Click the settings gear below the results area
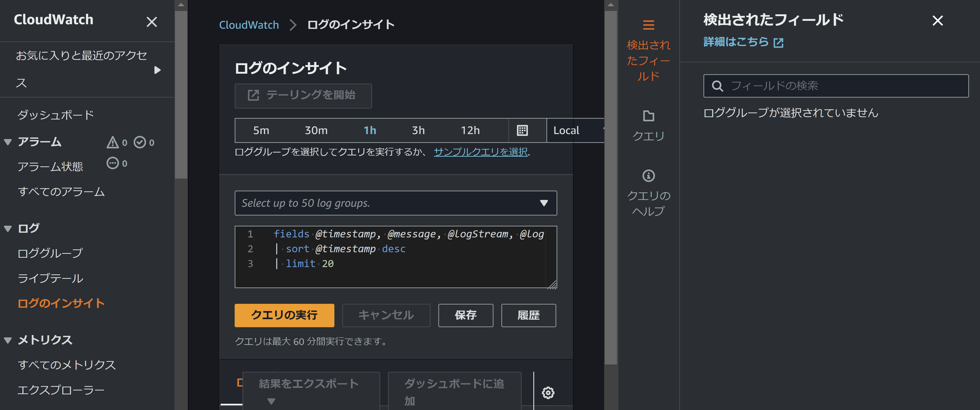 (548, 393)
